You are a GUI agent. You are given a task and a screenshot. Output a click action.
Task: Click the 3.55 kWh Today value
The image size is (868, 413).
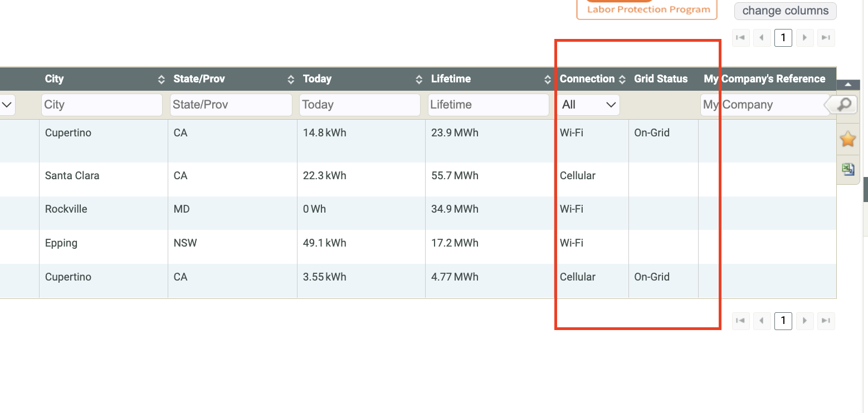pos(324,277)
